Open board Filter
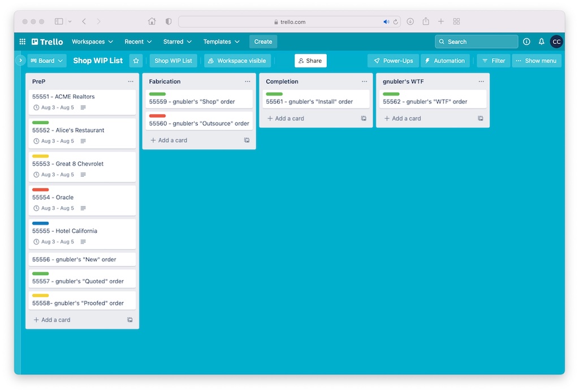 (493, 61)
